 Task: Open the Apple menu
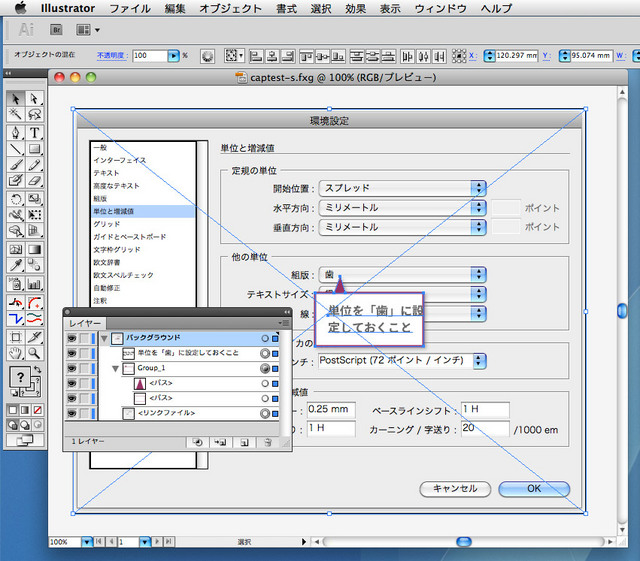[x=20, y=7]
